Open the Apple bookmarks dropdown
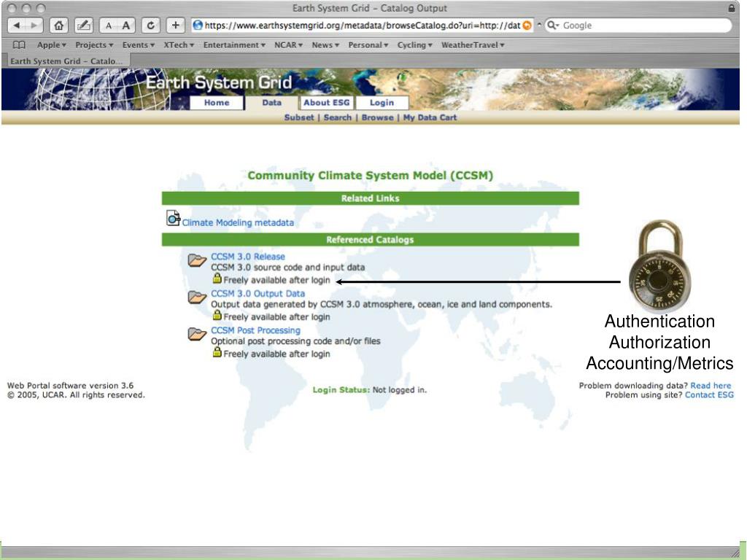747x560 pixels. [x=52, y=44]
